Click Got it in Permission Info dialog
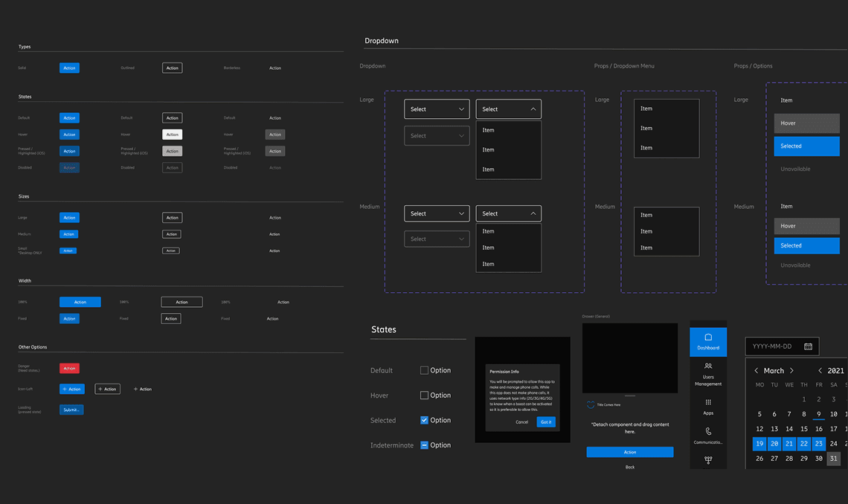The height and width of the screenshot is (504, 848). (546, 422)
